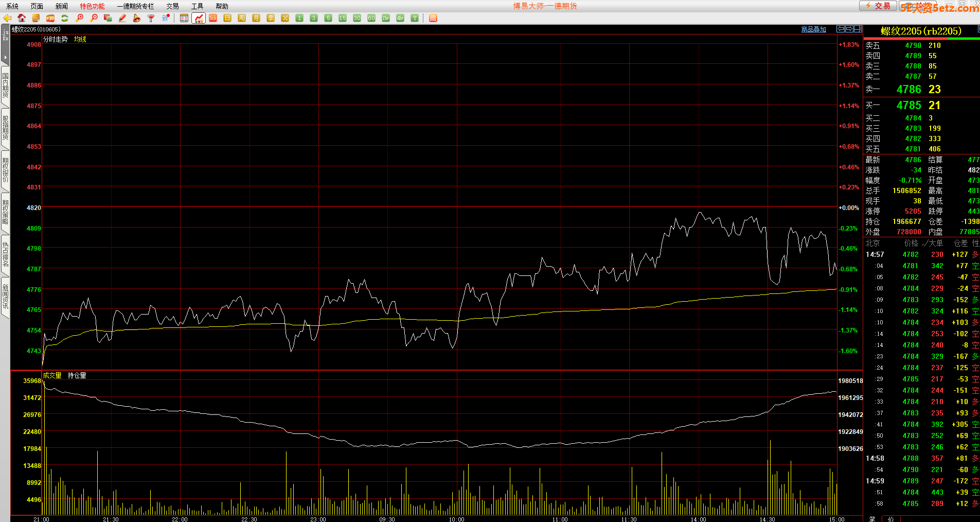Image resolution: width=980 pixels, height=522 pixels.
Task: Select the 持仓量 open interest label
Action: tap(77, 375)
